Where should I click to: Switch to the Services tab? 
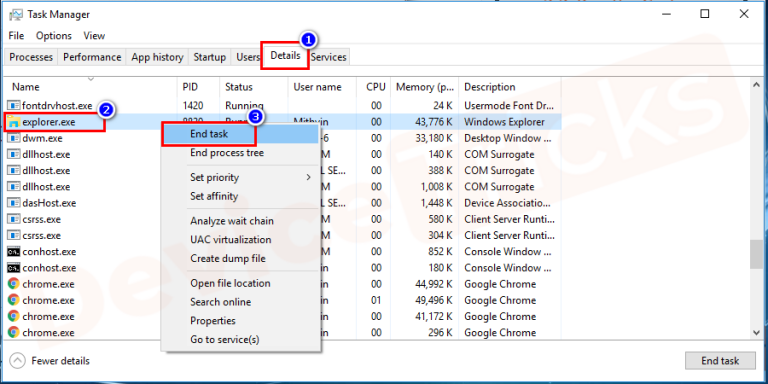pyautogui.click(x=329, y=57)
